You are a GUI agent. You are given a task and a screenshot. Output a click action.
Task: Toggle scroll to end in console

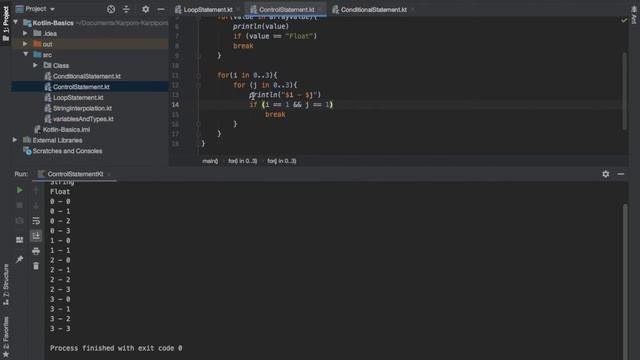(36, 236)
